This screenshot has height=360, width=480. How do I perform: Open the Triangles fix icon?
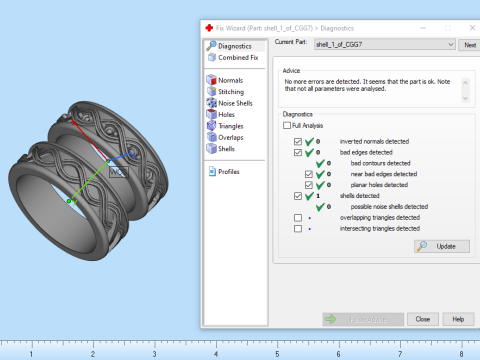pyautogui.click(x=211, y=126)
